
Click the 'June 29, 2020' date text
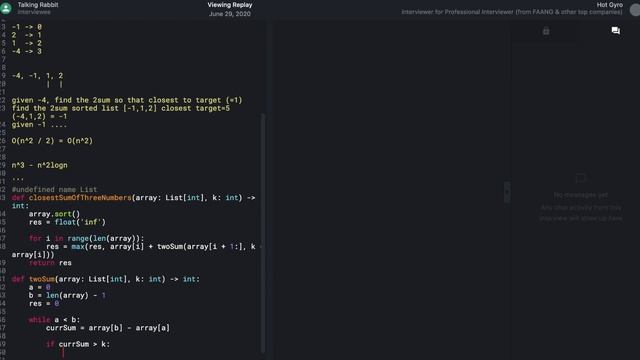tap(230, 14)
